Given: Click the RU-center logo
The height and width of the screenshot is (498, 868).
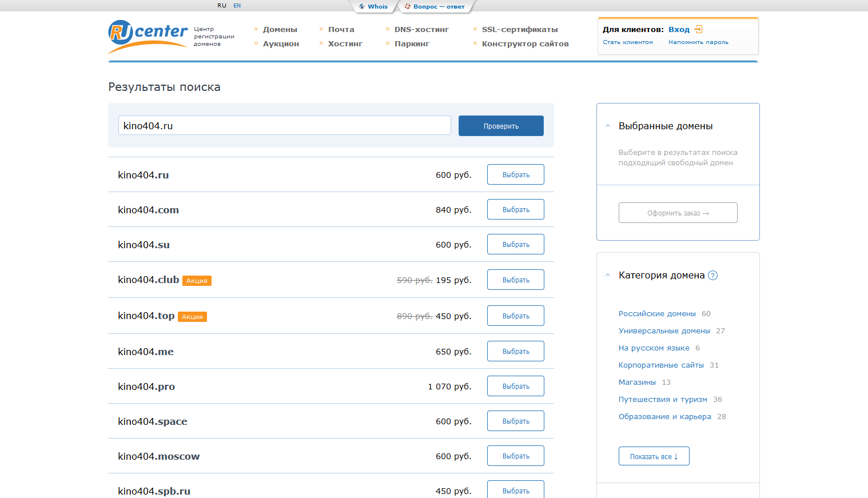Looking at the screenshot, I should click(x=148, y=37).
